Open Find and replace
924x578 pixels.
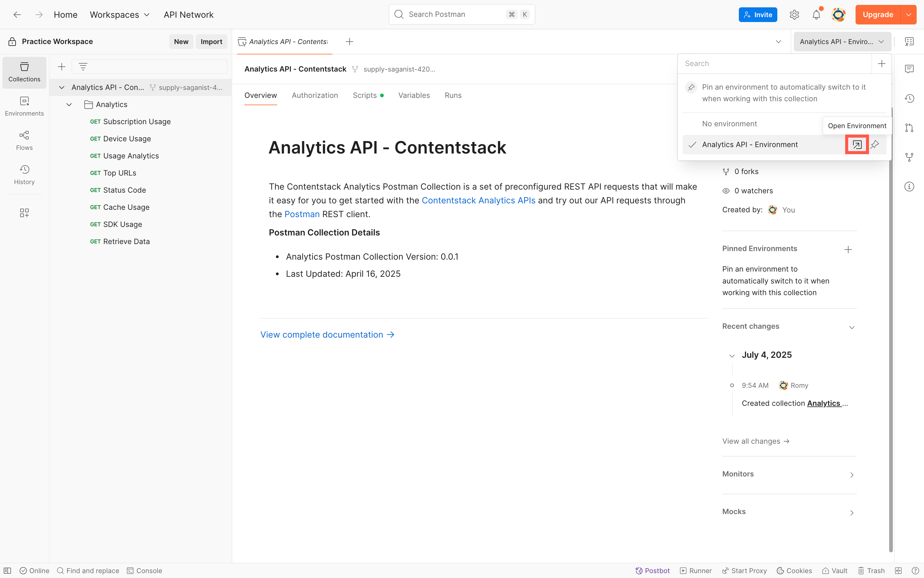point(88,571)
